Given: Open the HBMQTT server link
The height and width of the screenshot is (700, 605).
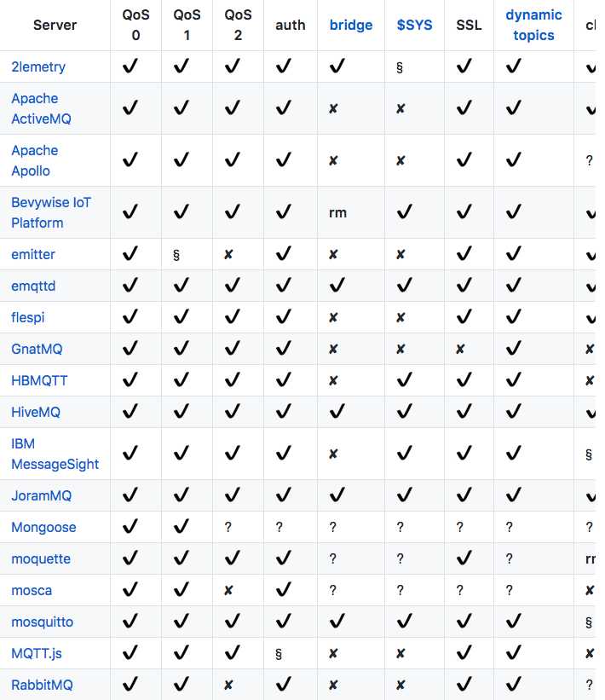Looking at the screenshot, I should point(39,380).
